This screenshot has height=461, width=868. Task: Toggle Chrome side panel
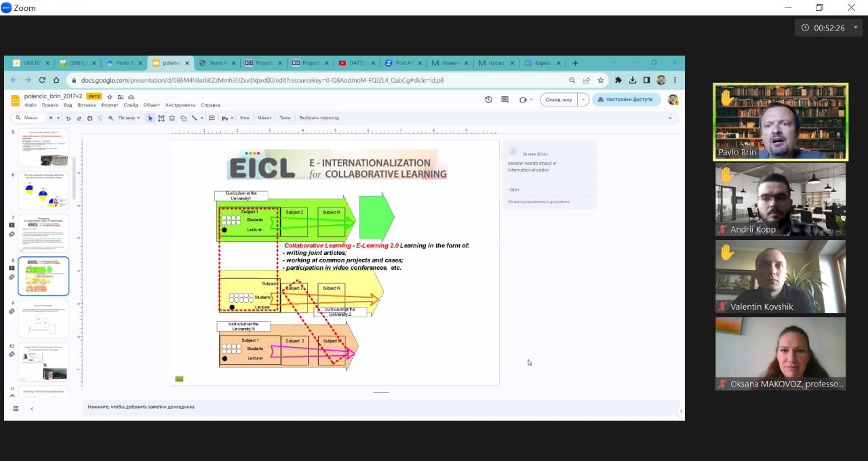646,80
